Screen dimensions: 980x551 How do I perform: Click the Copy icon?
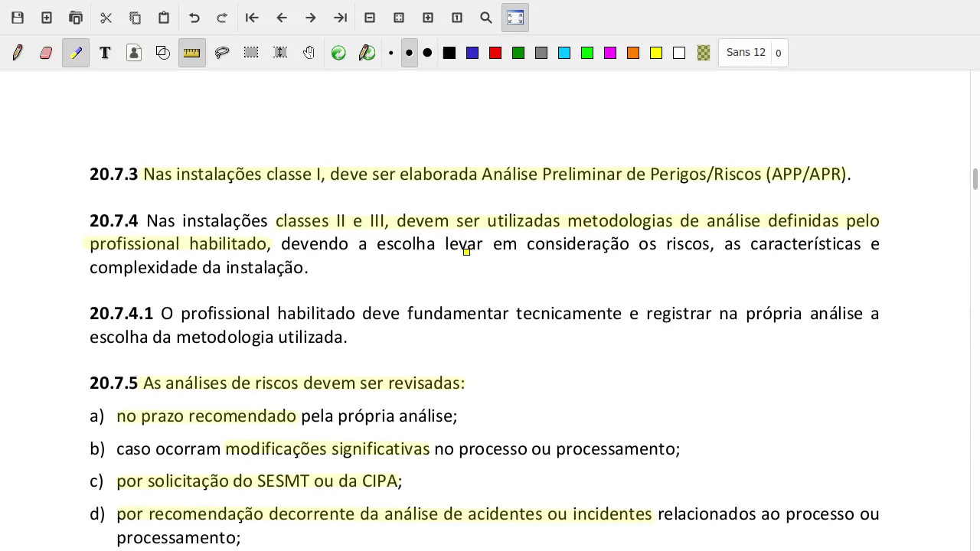(136, 18)
